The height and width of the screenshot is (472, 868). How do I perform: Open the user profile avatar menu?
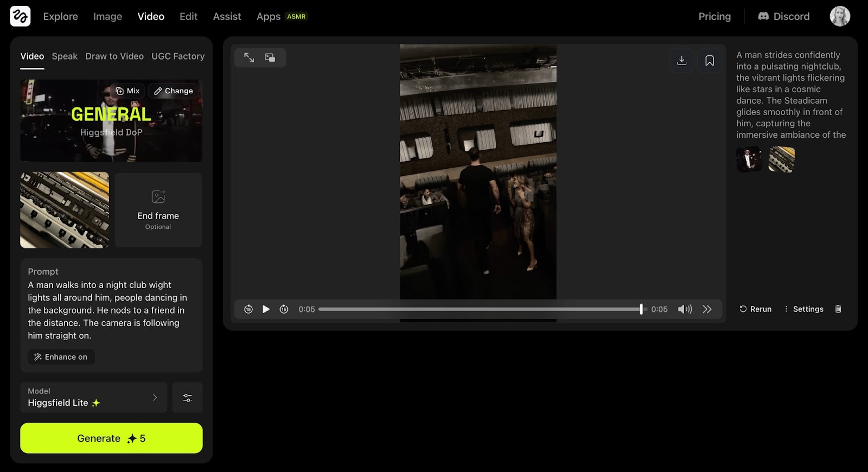pyautogui.click(x=840, y=16)
